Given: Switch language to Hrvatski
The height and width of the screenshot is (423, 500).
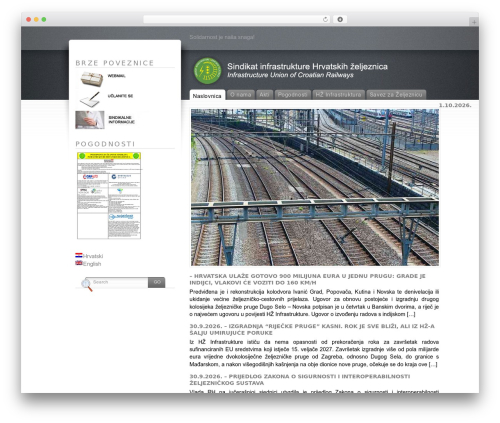Looking at the screenshot, I should tap(93, 256).
